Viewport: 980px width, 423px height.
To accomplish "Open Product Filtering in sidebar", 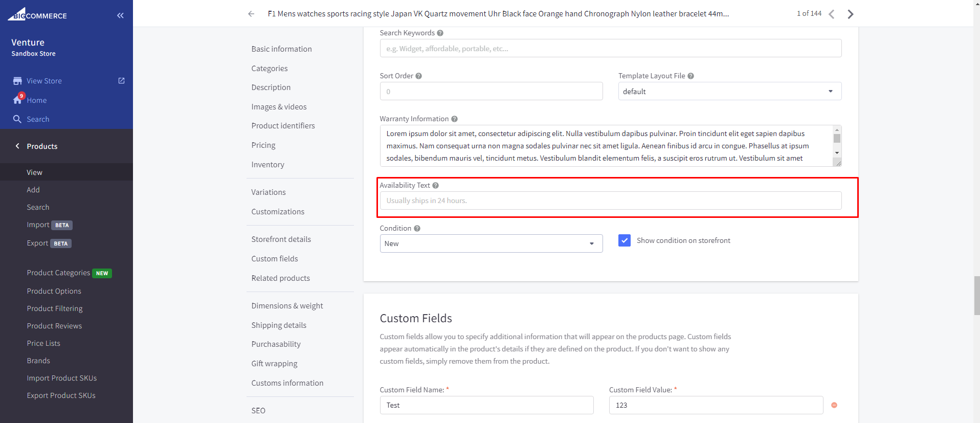I will (55, 308).
